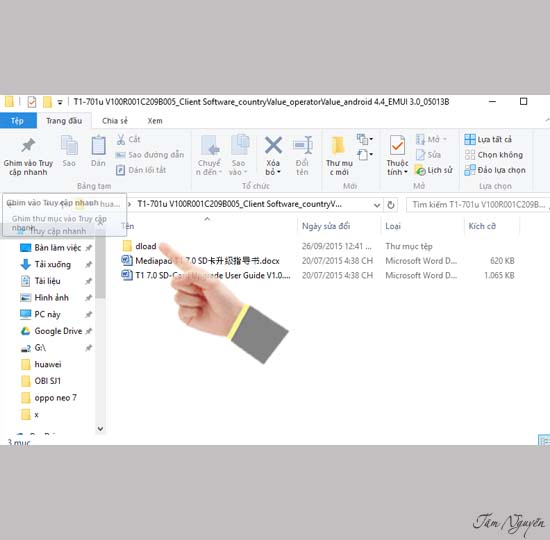Click the new folder icon in quick access toolbar
This screenshot has width=550, height=540.
tap(47, 102)
